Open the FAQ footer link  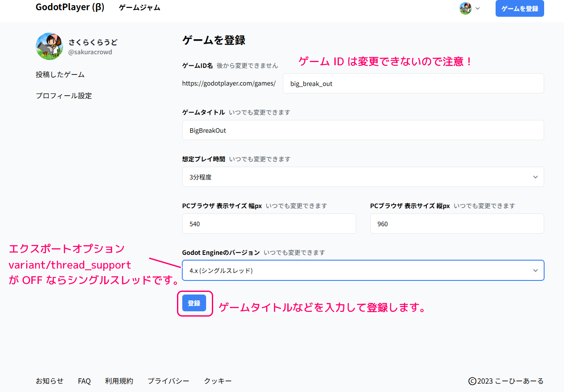[84, 381]
